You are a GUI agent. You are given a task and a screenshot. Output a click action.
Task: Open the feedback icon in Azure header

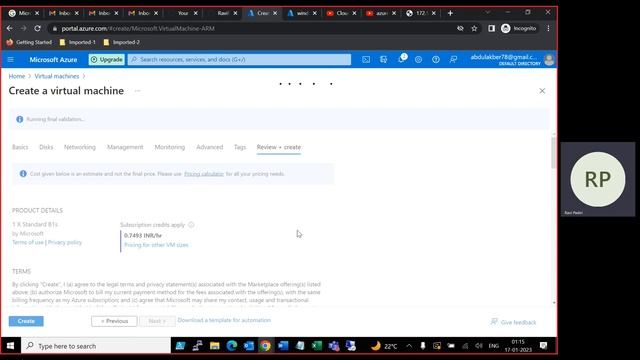[453, 60]
